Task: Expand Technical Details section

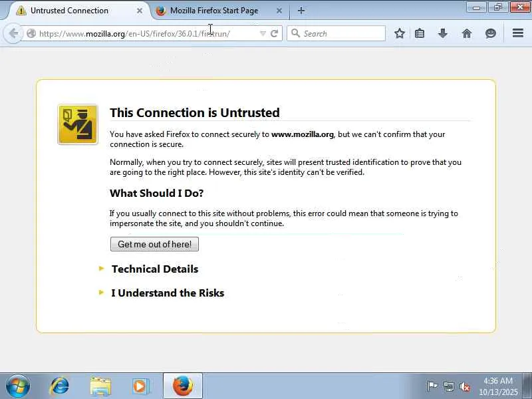Action: [x=155, y=269]
